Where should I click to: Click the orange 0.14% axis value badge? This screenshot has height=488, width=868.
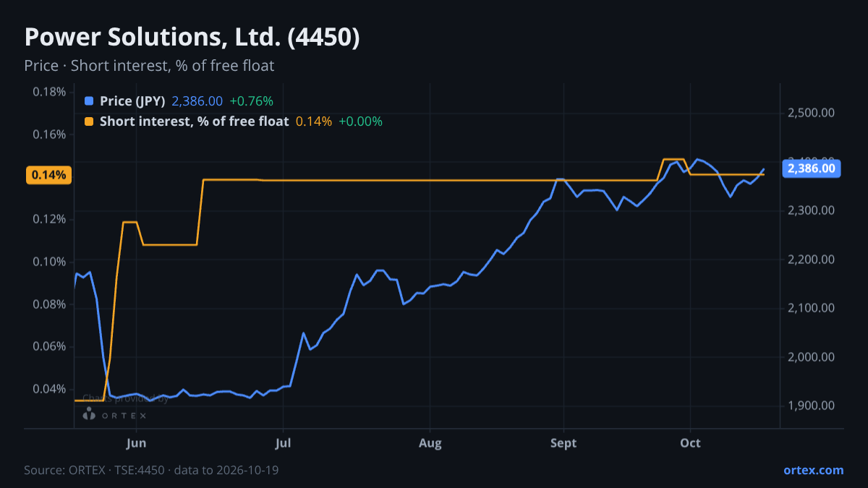click(x=48, y=175)
